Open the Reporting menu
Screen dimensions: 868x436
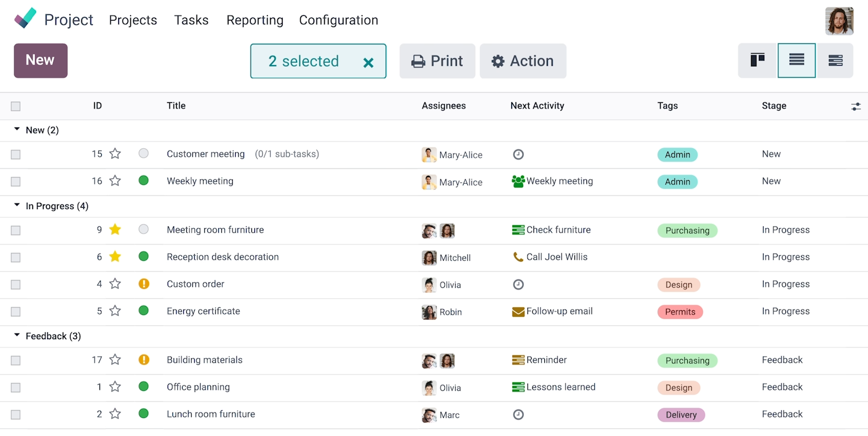[x=254, y=20]
